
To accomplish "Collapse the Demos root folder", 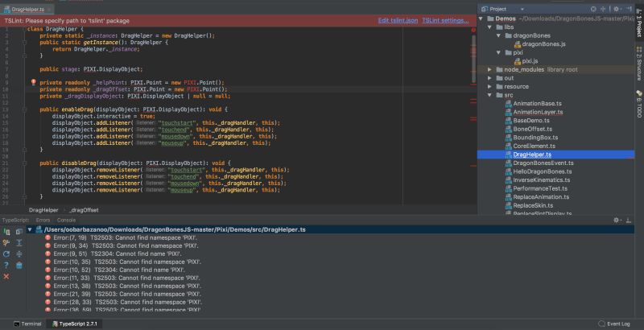I will 481,19.
